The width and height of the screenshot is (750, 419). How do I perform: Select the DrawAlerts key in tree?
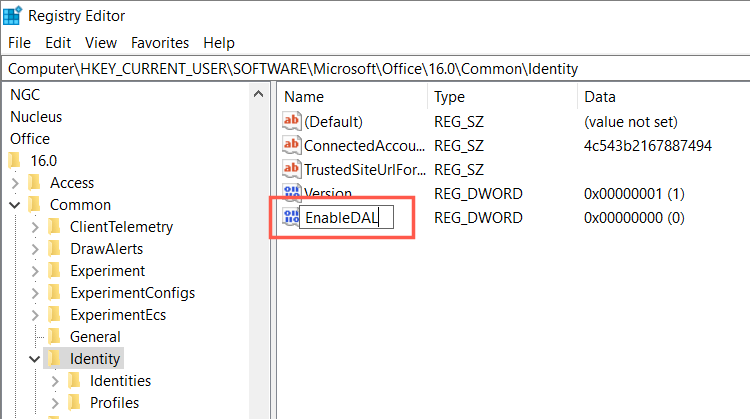pyautogui.click(x=106, y=249)
